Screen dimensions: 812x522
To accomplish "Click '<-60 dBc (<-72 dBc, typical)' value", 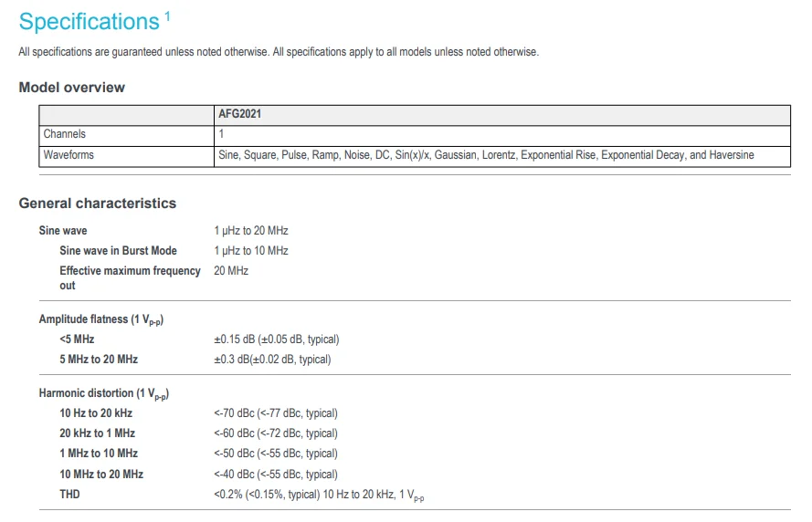I will (276, 433).
